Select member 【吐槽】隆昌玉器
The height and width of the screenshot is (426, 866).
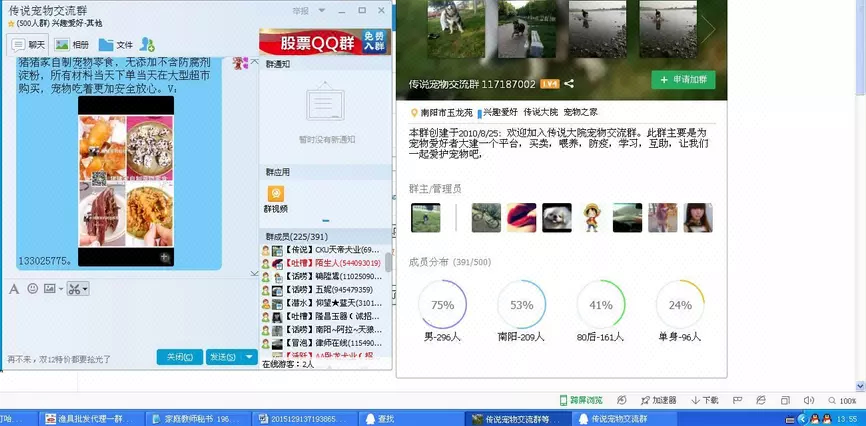click(x=321, y=317)
